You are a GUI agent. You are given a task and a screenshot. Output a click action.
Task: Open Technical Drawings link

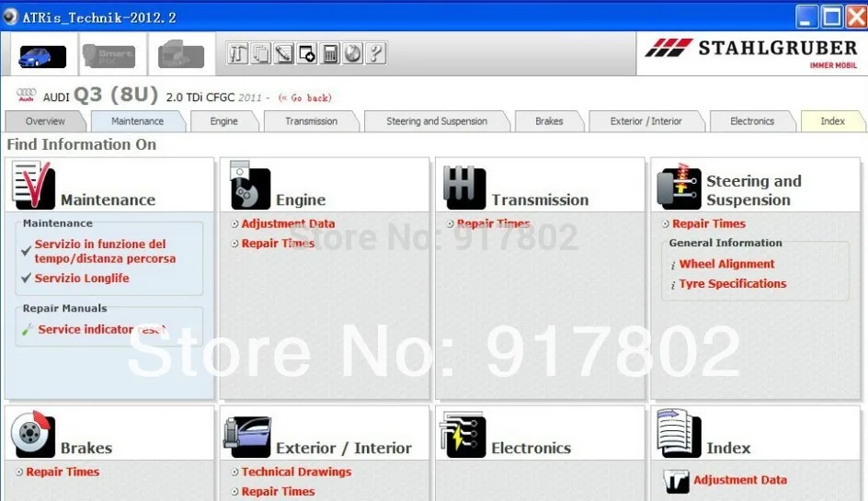coord(296,473)
